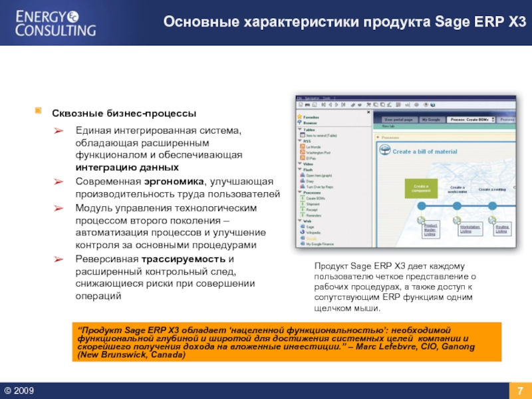Select Process: Create BOMs tab
The height and width of the screenshot is (399, 532).
coord(471,120)
